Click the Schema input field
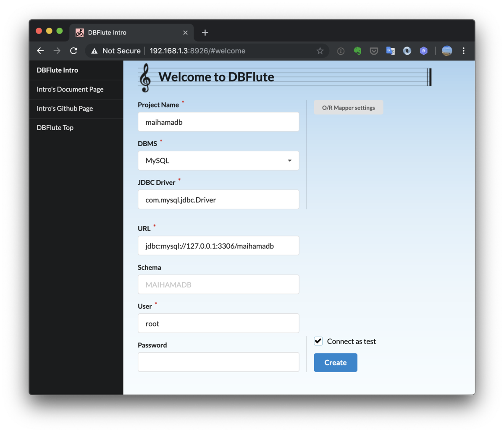 pos(218,284)
